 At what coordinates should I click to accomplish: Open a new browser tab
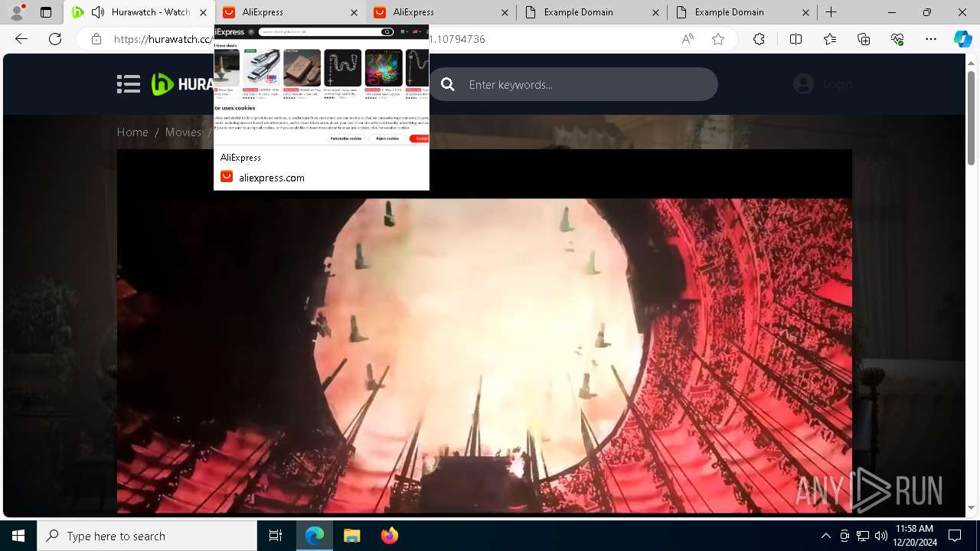coord(831,12)
